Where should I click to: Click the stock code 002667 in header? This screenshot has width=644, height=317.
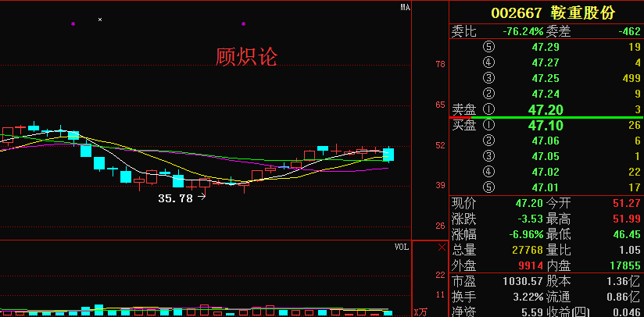tap(517, 13)
